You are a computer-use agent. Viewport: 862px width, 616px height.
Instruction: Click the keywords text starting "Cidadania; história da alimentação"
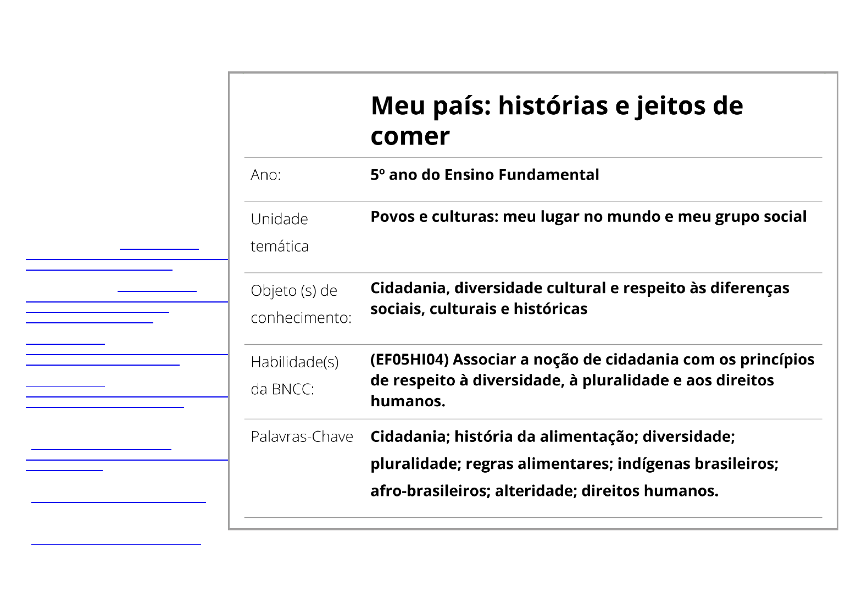[574, 463]
